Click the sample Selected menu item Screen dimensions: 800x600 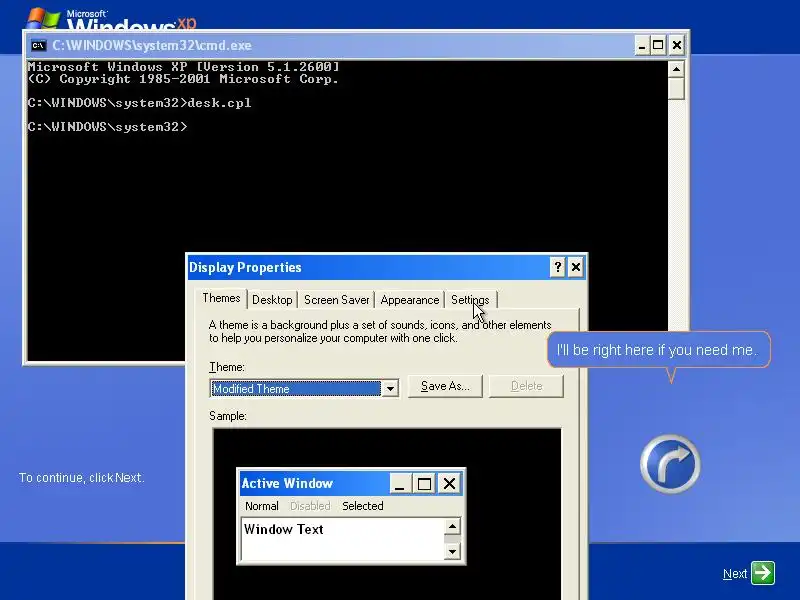pos(363,506)
